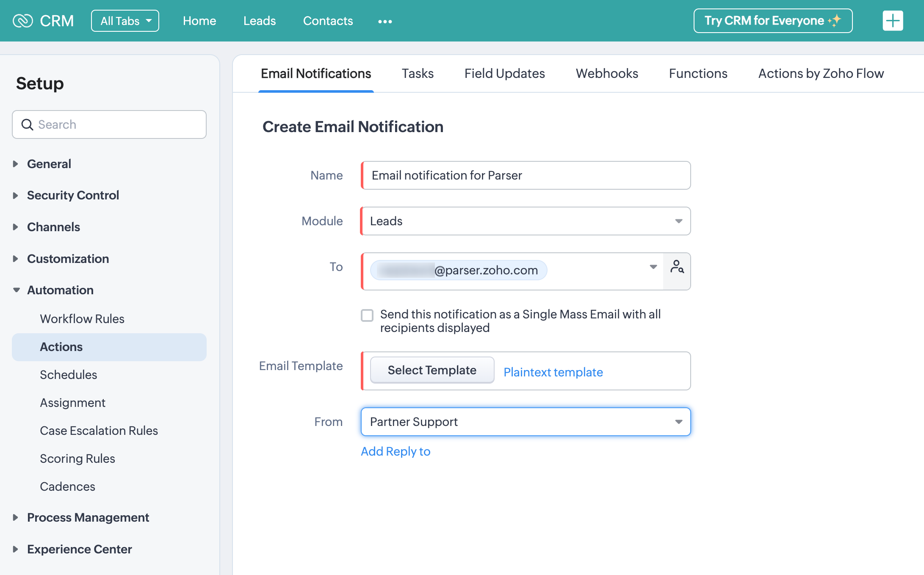This screenshot has height=575, width=924.
Task: Click the user lookup icon in To field
Action: click(x=677, y=267)
